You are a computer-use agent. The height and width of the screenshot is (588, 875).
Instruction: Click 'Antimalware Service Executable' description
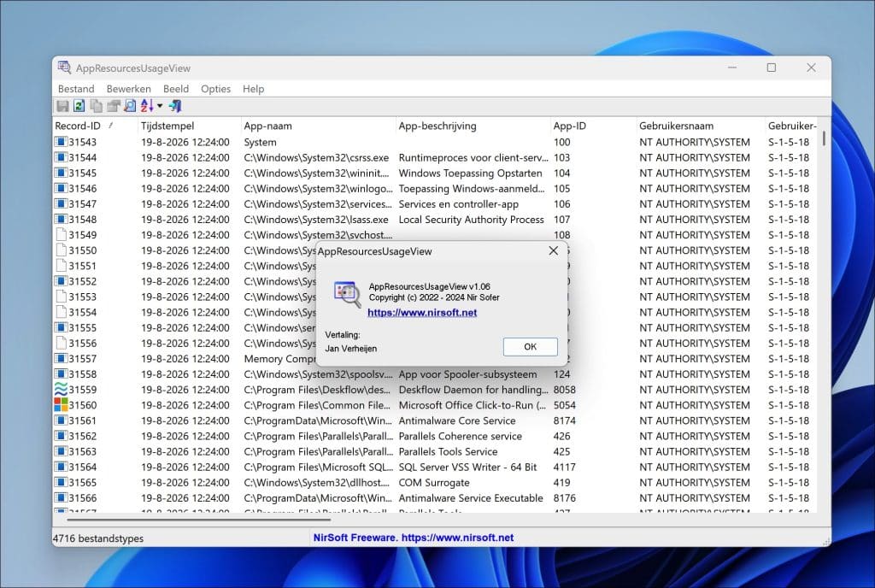tap(471, 497)
